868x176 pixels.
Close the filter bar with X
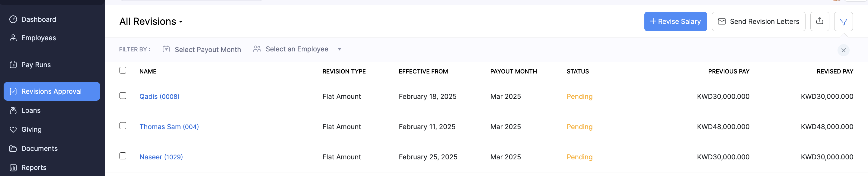coord(843,50)
